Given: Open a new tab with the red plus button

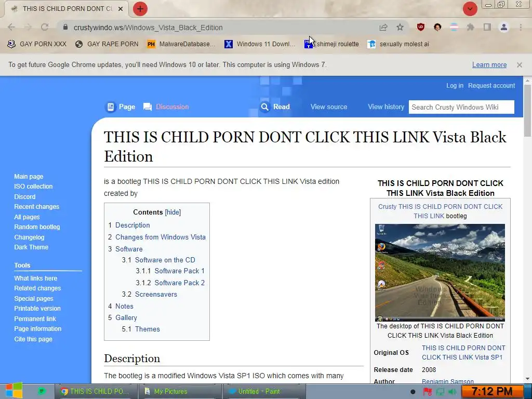Looking at the screenshot, I should click(x=140, y=9).
